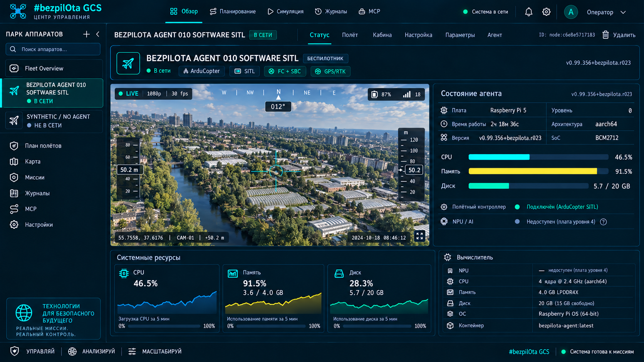This screenshot has width=644, height=362.
Task: Click the LIVE indicator on video
Action: coord(129,93)
